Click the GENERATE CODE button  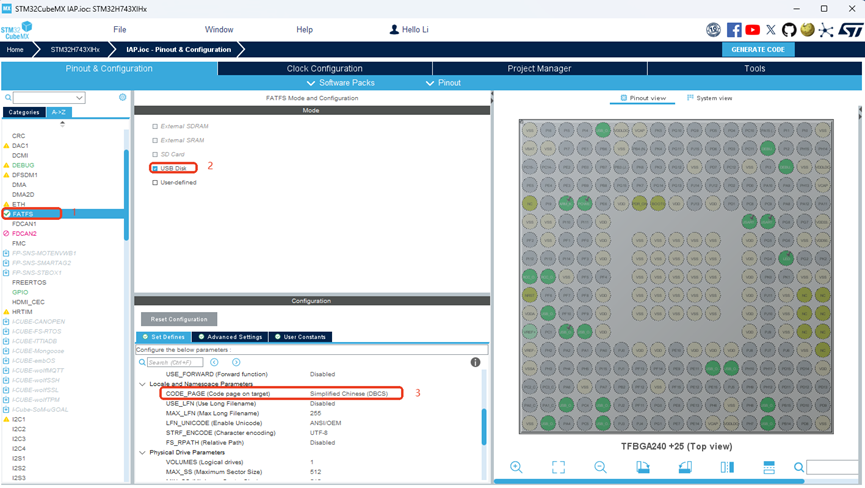coord(758,50)
